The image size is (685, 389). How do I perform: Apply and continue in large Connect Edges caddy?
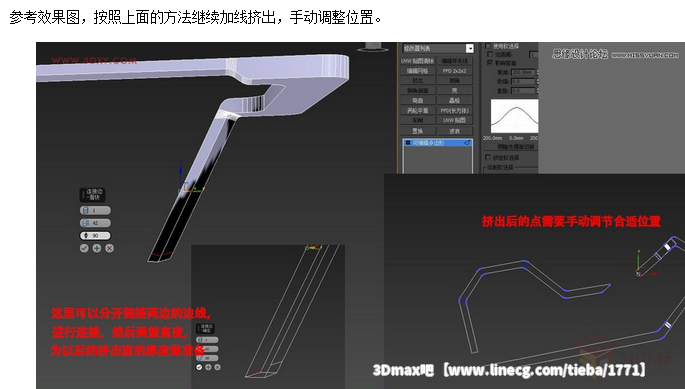click(x=97, y=248)
